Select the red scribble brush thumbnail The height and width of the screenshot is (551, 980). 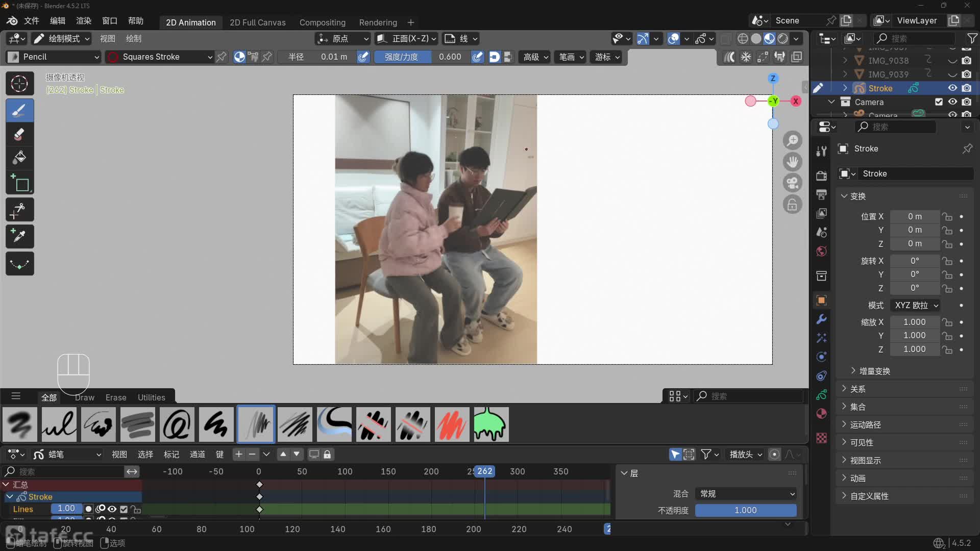(x=452, y=424)
